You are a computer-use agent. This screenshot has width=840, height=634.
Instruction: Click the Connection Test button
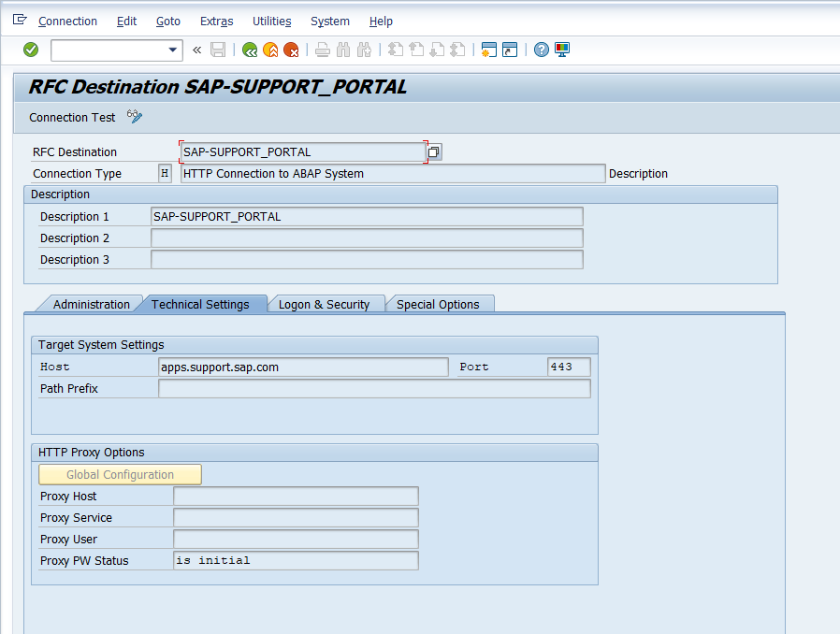coord(72,118)
